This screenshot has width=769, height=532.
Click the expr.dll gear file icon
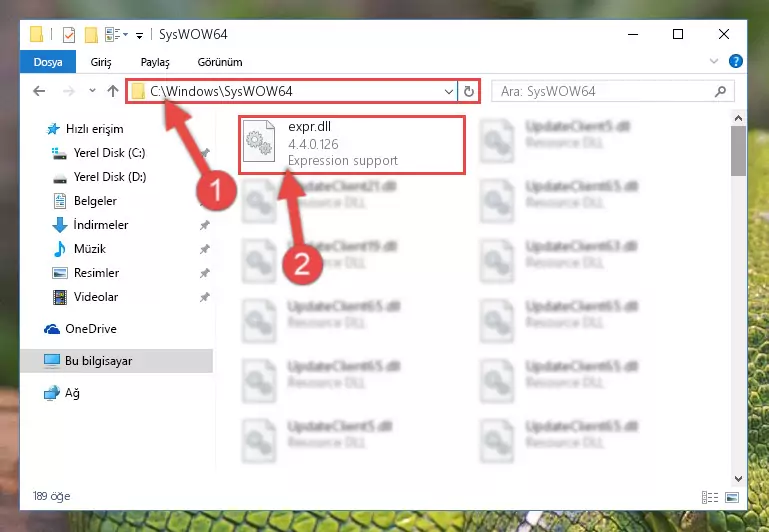(259, 142)
